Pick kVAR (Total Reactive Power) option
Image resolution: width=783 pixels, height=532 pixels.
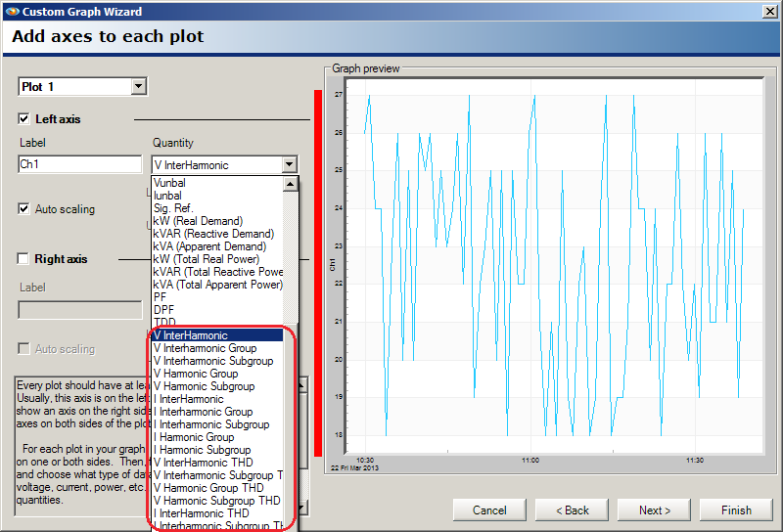pyautogui.click(x=217, y=272)
